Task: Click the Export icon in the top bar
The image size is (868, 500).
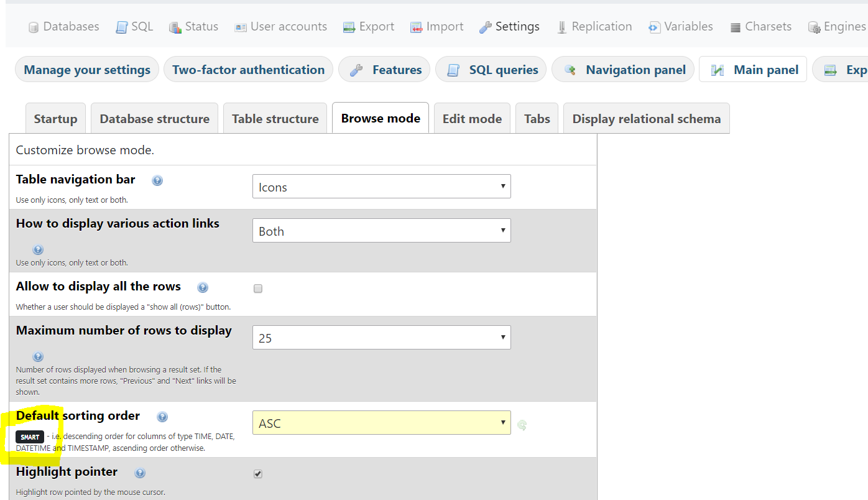Action: click(x=349, y=26)
